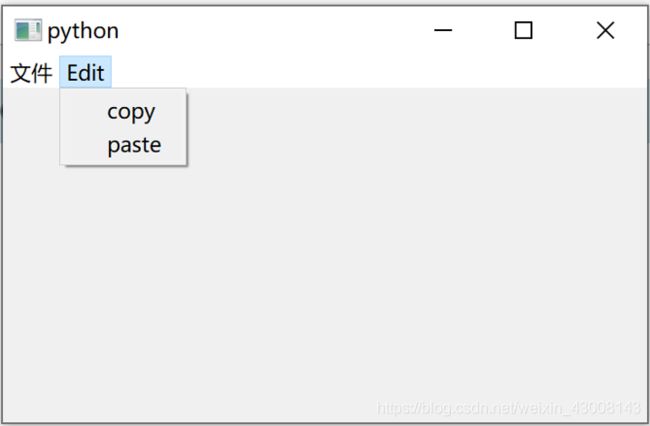This screenshot has height=426, width=650.
Task: Close the python window
Action: [x=605, y=30]
